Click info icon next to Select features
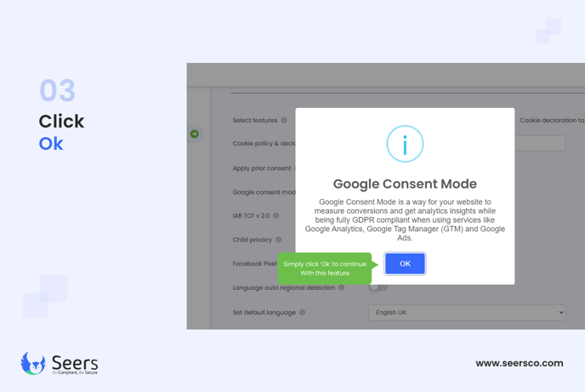 (284, 120)
